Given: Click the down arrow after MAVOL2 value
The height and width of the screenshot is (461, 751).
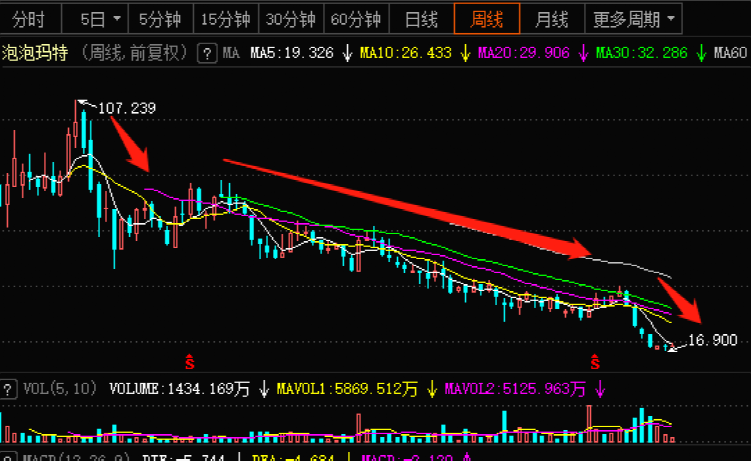Looking at the screenshot, I should [x=600, y=389].
